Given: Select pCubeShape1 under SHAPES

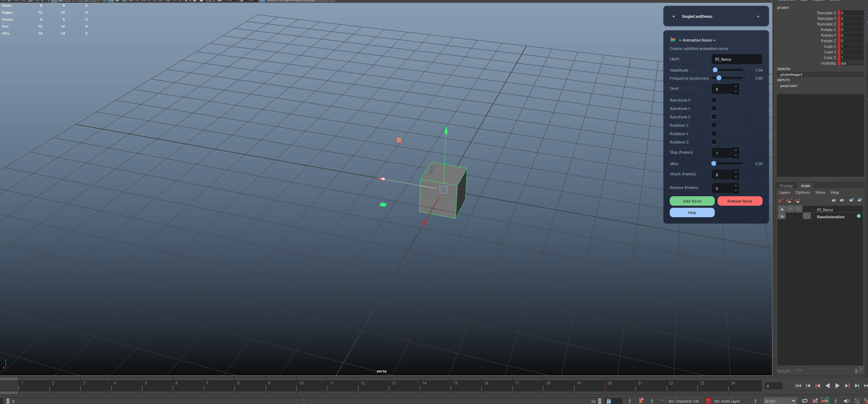Looking at the screenshot, I should point(791,74).
